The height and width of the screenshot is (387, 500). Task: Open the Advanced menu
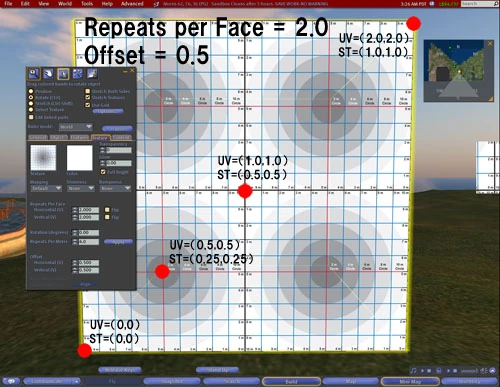click(132, 4)
